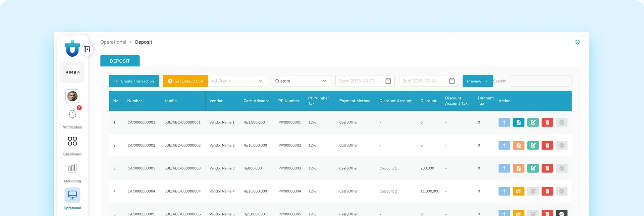Viewport: 644px width, 216px height.
Task: Click the Start date input field
Action: (x=365, y=81)
